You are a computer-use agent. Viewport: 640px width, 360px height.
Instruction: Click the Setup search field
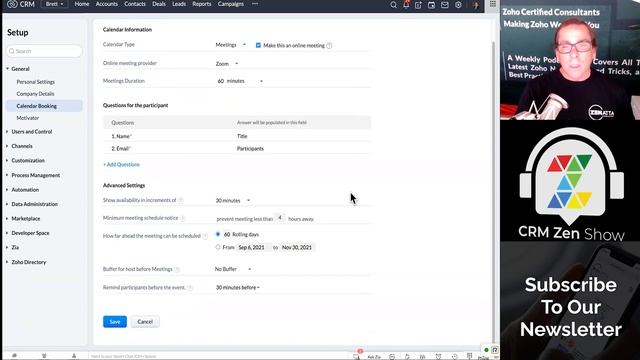click(x=44, y=51)
